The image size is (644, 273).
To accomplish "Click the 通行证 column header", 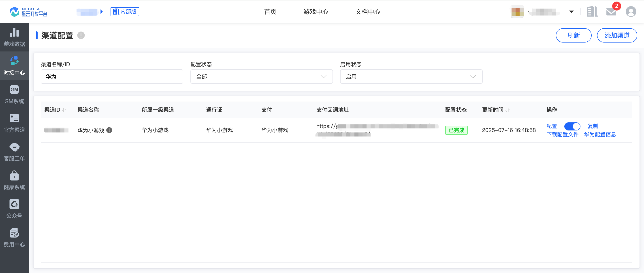I will click(214, 110).
